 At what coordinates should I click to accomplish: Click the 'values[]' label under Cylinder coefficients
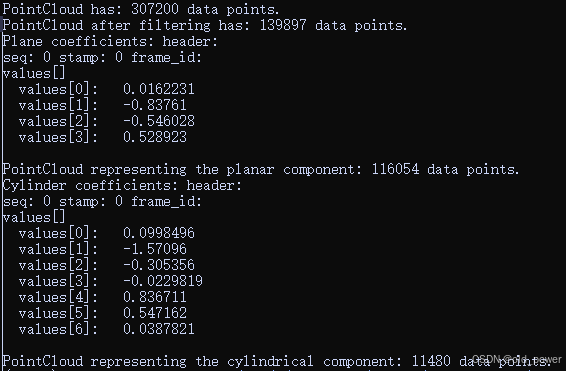34,217
